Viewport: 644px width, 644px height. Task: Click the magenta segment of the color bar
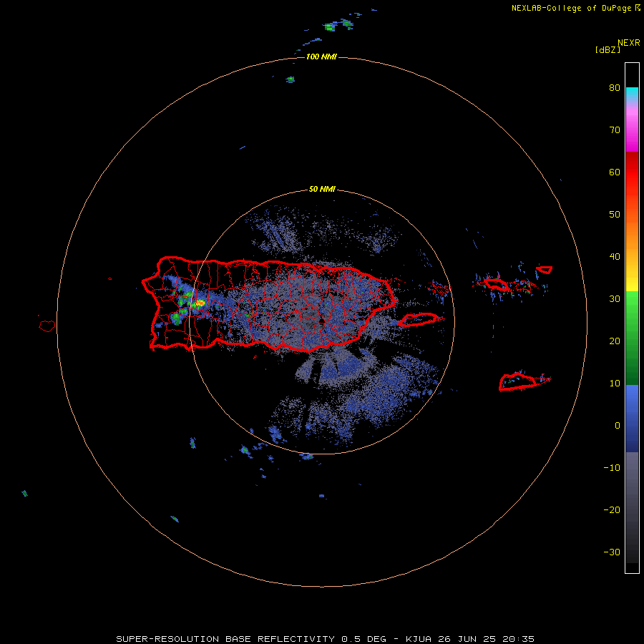tap(632, 132)
